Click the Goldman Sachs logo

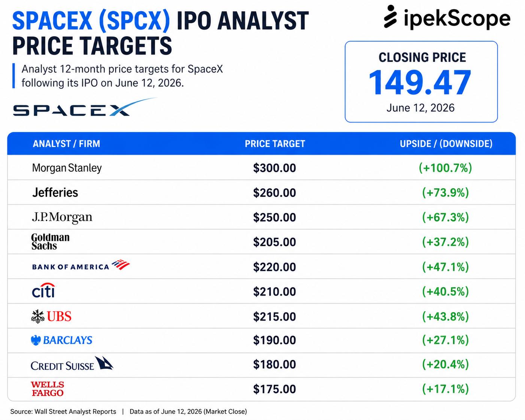click(51, 241)
